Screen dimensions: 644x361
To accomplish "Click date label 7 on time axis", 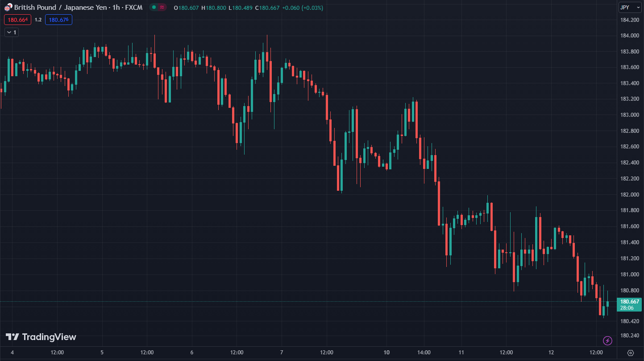I will pyautogui.click(x=282, y=353).
